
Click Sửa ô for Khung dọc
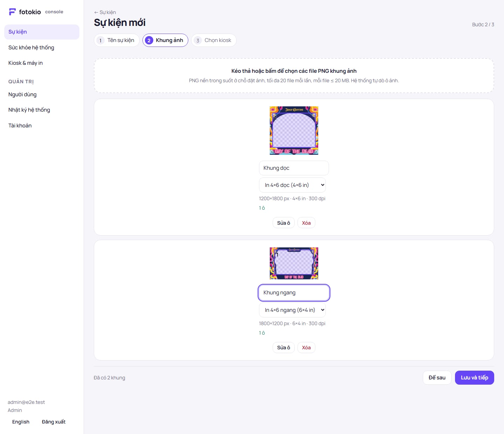(x=283, y=223)
